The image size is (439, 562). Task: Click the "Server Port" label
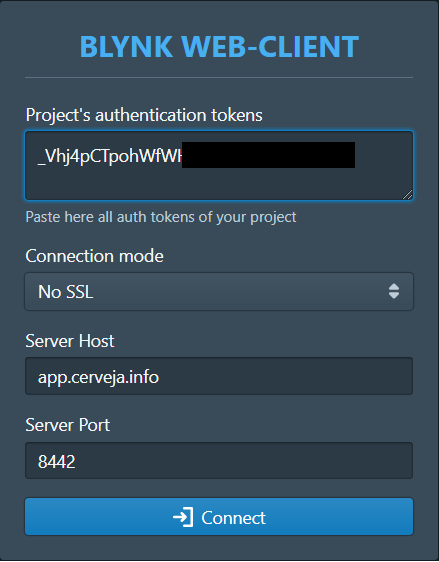[x=68, y=425]
